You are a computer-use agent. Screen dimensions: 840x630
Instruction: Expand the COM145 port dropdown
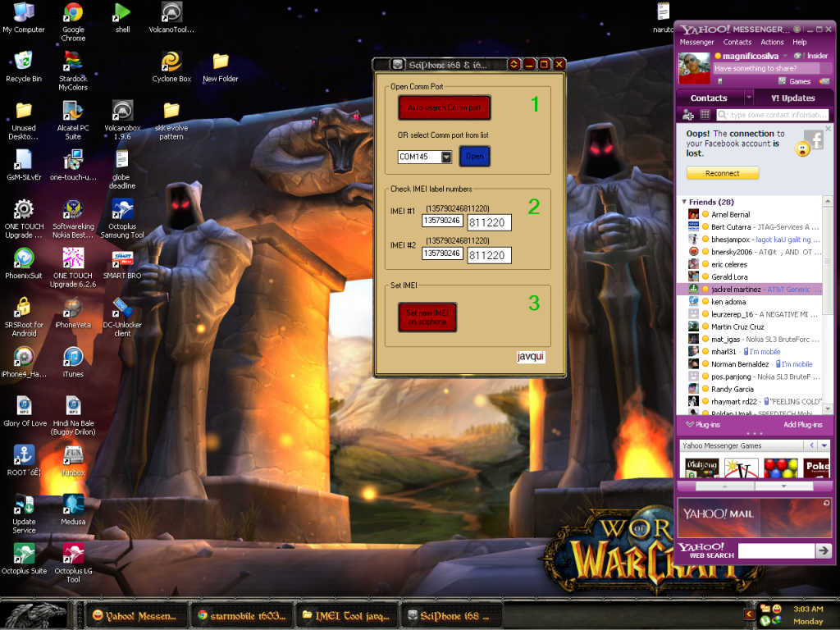[446, 157]
